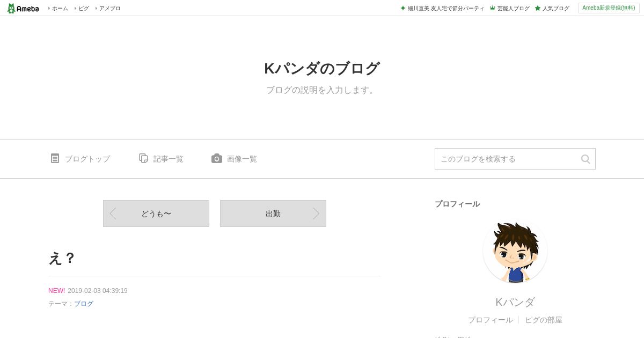
Task: Open the ブログトップ document icon
Action: coord(55,158)
